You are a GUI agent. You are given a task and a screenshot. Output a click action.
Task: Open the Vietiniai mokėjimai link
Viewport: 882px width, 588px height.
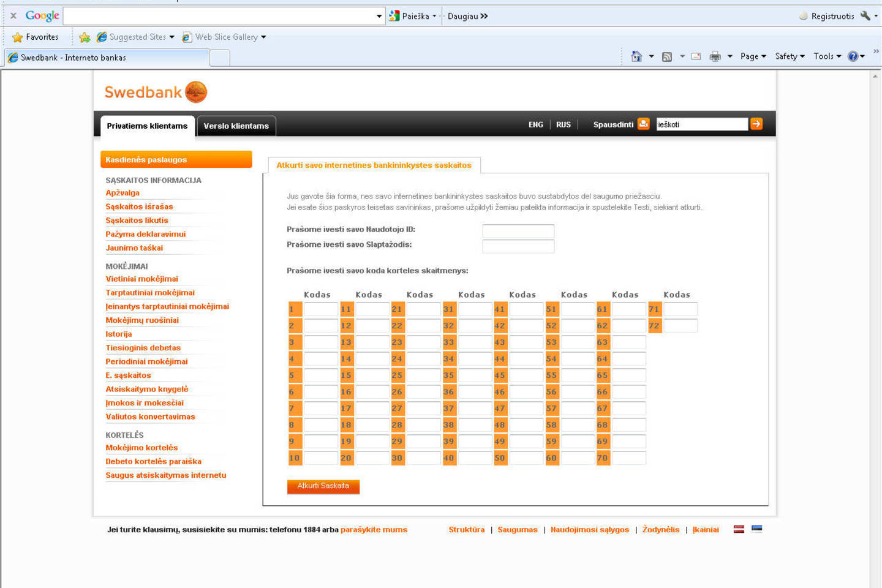[141, 279]
